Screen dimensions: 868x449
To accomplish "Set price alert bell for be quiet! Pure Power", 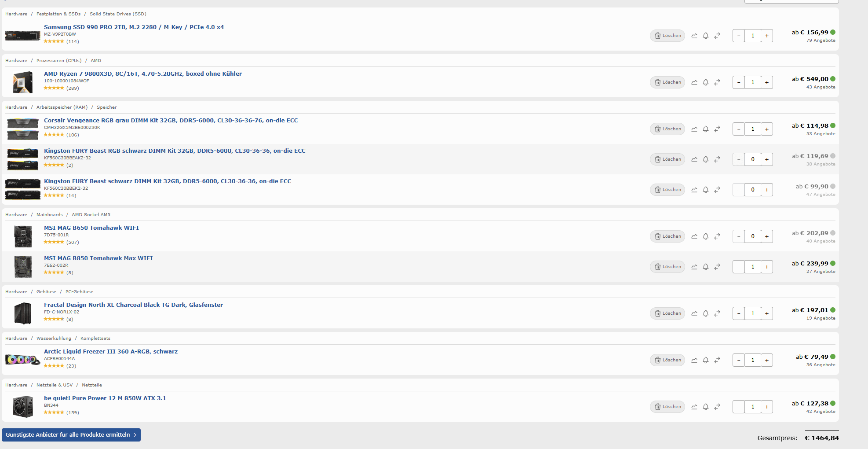I will (706, 407).
